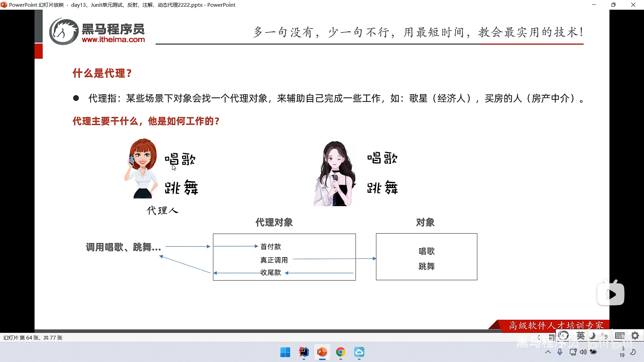
Task: Open the Windows Start menu
Action: pos(285,352)
